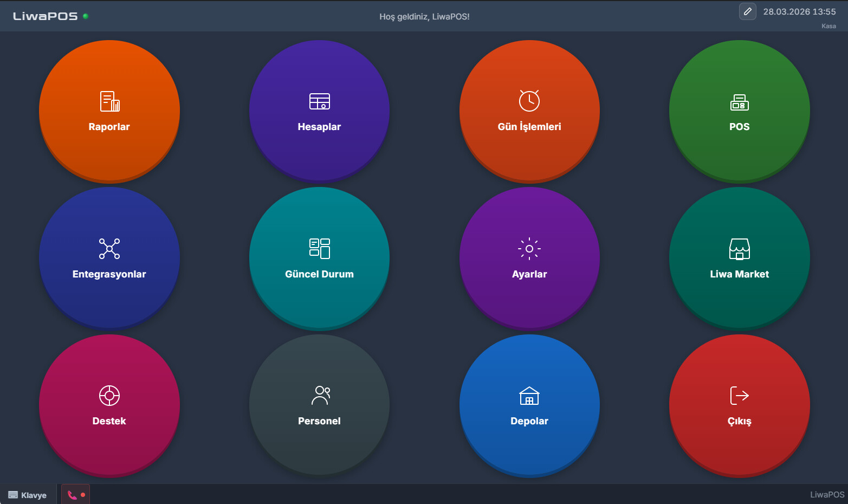Click the green connection status dot

point(86,16)
